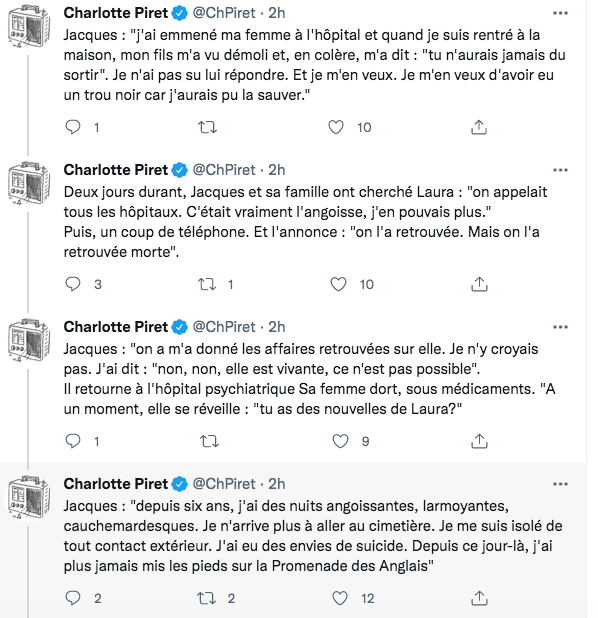The image size is (598, 618).
Task: Share the first tweet by Charlotte Piret
Action: click(479, 127)
